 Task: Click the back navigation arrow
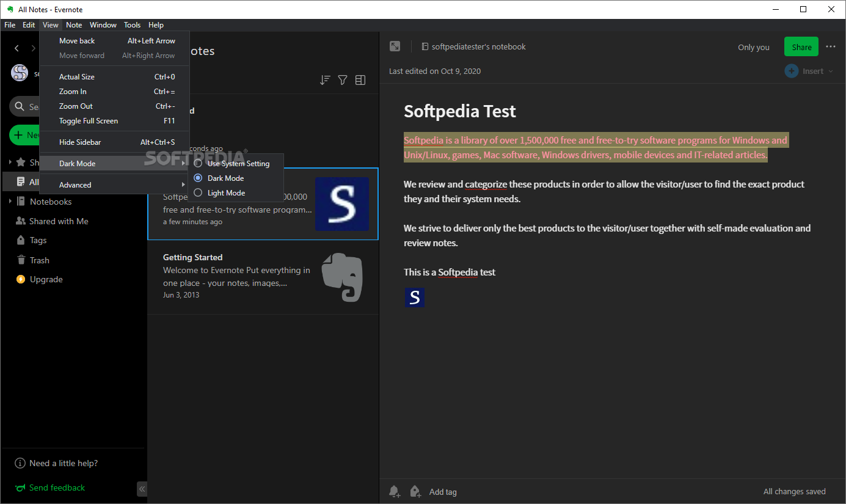coord(16,48)
